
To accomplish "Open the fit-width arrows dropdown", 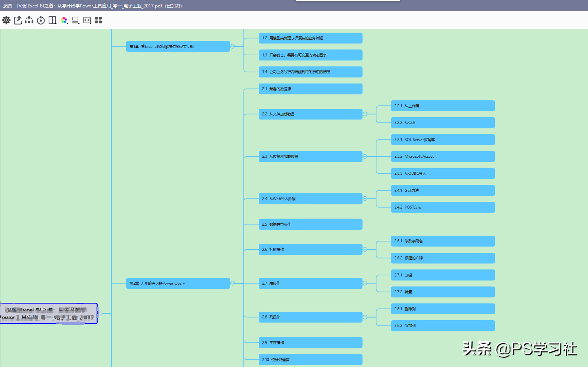I will (x=87, y=20).
